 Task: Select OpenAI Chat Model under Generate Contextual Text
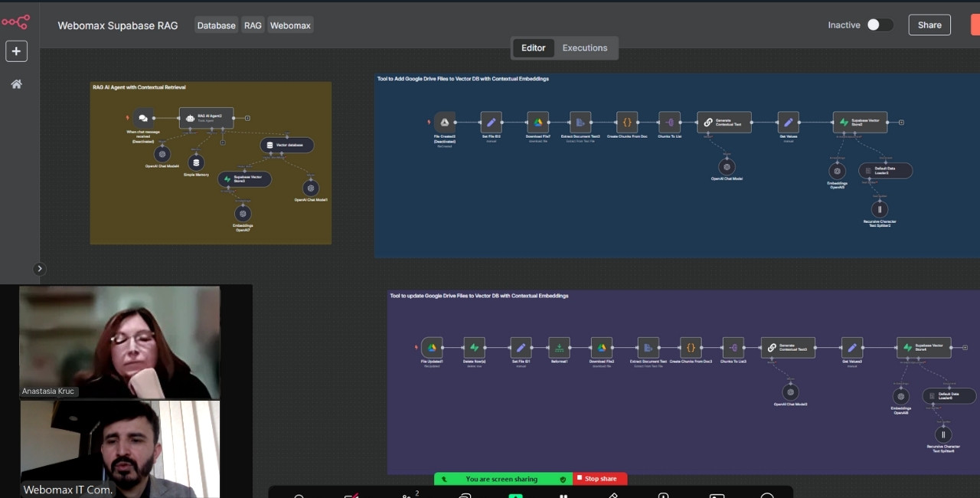click(x=727, y=166)
